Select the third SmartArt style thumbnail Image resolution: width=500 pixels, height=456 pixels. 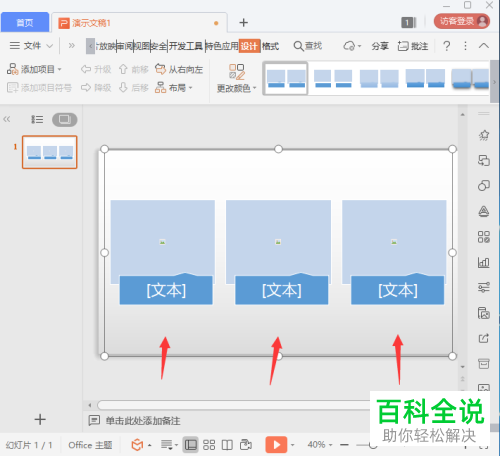click(x=379, y=79)
